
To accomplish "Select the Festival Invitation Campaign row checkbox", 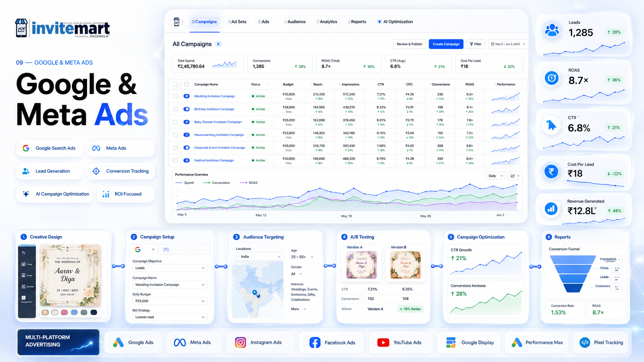I will [x=176, y=160].
